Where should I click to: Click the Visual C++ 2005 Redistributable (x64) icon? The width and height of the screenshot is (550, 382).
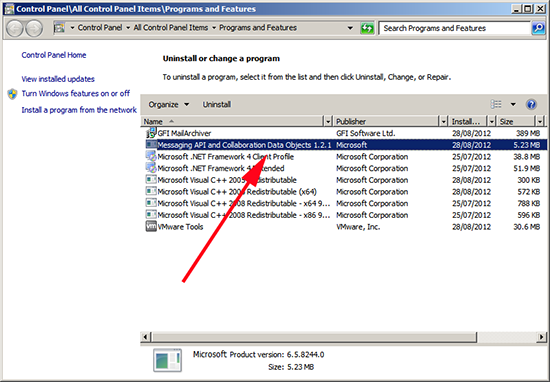(151, 191)
